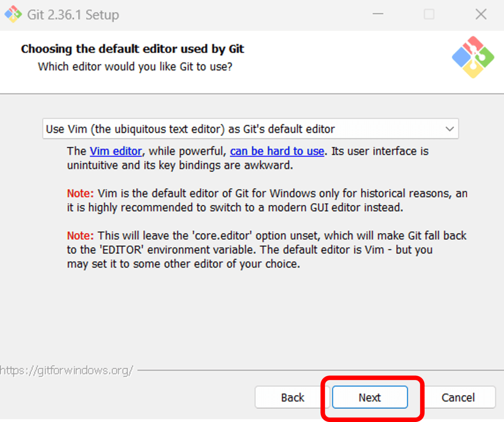Click the Git icon in the title bar

13,15
